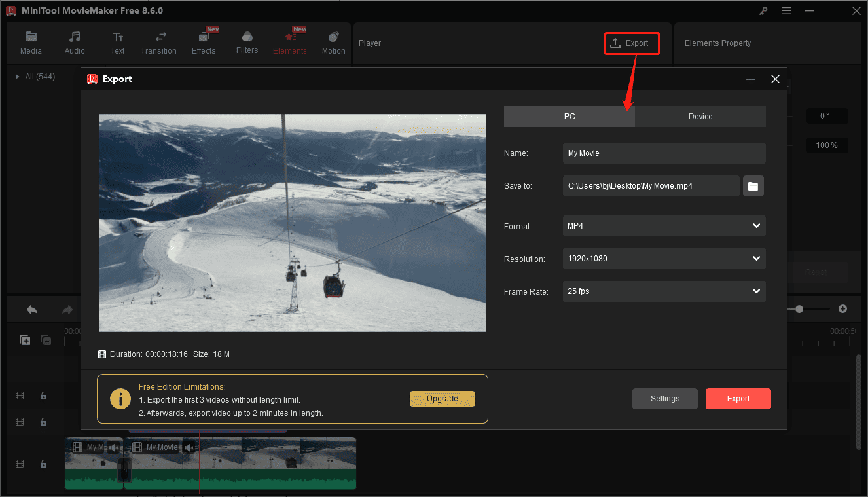Click the 'Frame Rate:' label

(x=526, y=292)
